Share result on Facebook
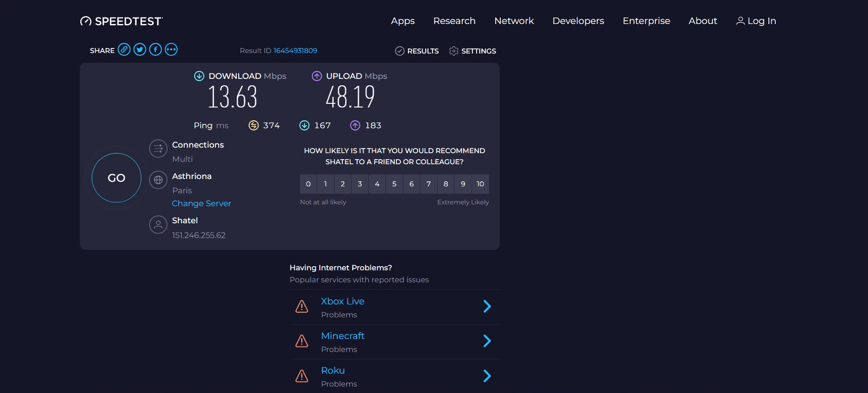This screenshot has height=393, width=868. pos(156,49)
